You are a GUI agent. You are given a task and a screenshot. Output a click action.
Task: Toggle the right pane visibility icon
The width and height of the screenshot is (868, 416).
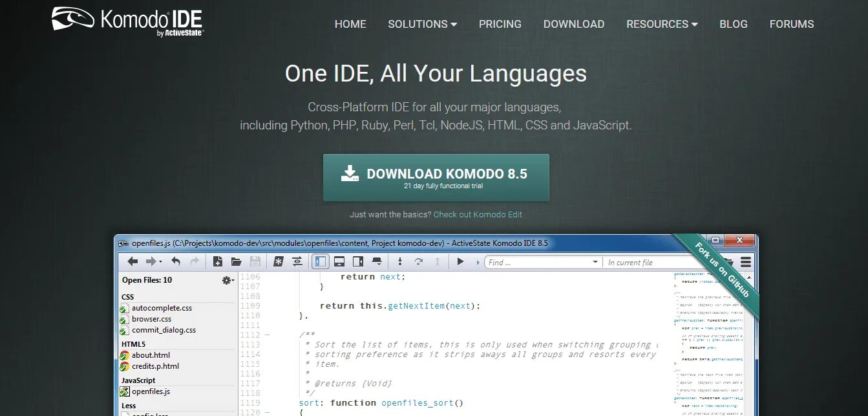click(357, 262)
